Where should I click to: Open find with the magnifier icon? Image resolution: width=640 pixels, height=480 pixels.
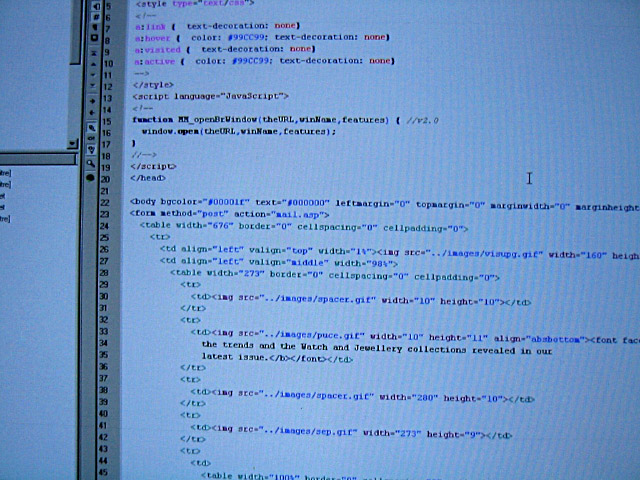pyautogui.click(x=91, y=164)
